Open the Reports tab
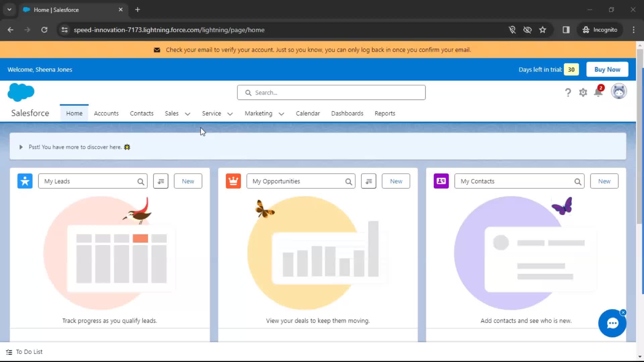Screen dimensions: 644x362 coord(385,113)
